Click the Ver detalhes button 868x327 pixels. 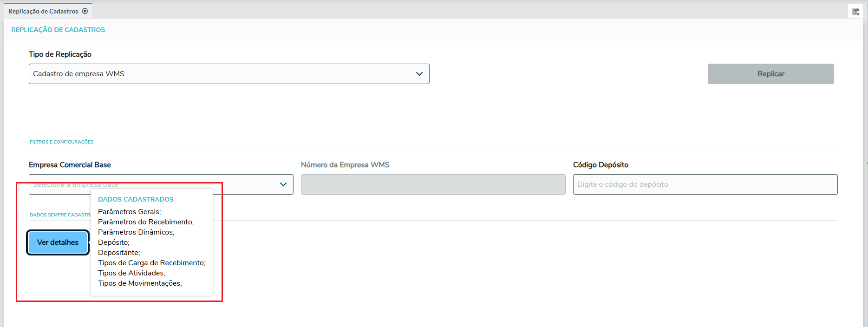[58, 242]
